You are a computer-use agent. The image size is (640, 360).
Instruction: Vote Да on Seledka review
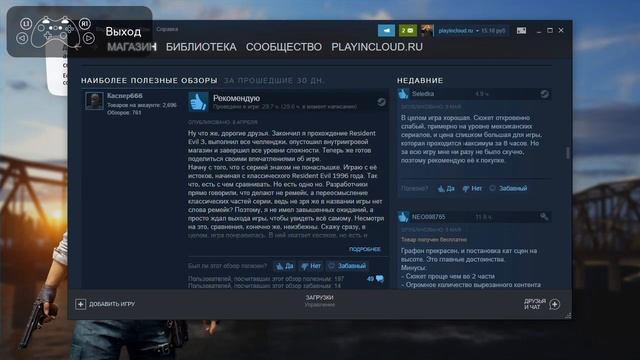(446, 189)
